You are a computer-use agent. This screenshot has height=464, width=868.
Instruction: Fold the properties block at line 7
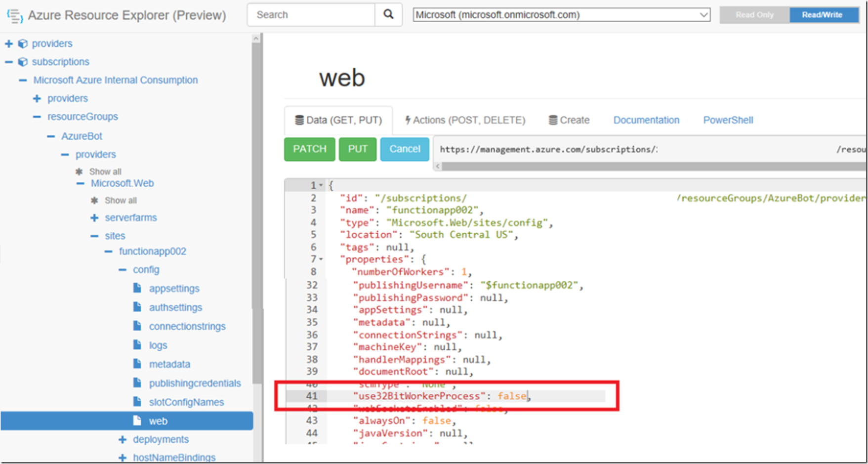point(321,259)
